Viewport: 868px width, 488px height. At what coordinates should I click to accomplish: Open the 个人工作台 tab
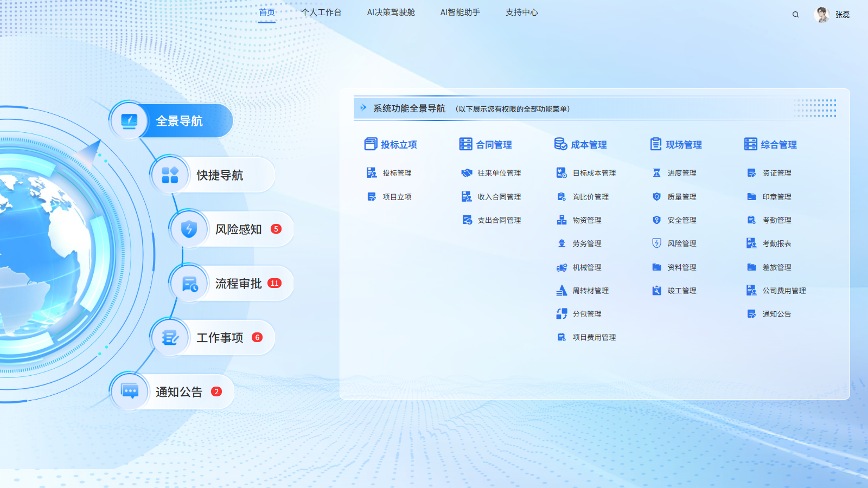coord(321,12)
